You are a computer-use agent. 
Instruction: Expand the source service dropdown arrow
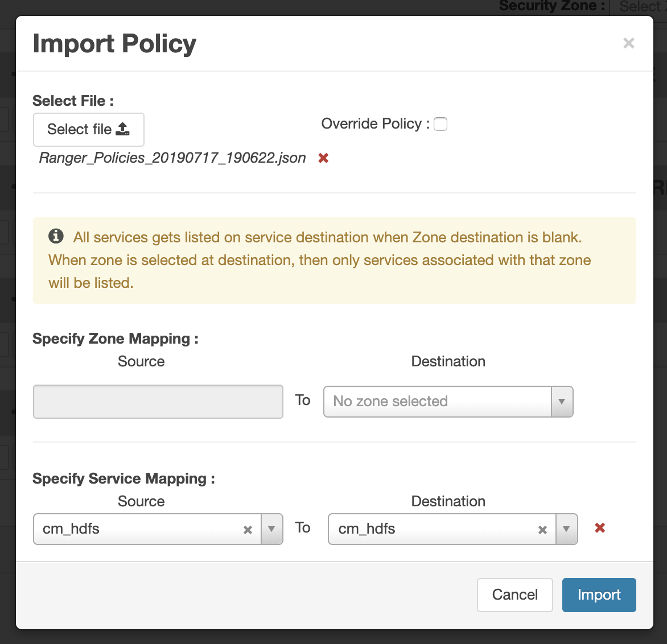click(271, 529)
